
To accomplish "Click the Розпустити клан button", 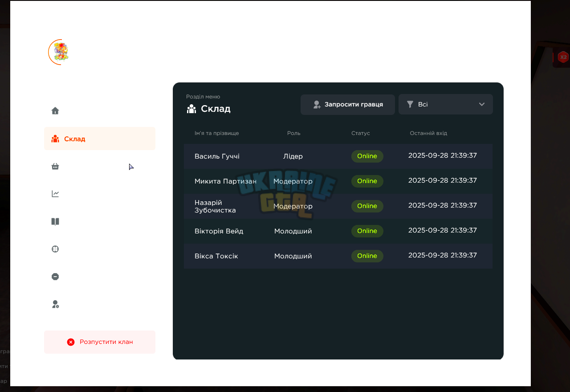I will tap(100, 342).
